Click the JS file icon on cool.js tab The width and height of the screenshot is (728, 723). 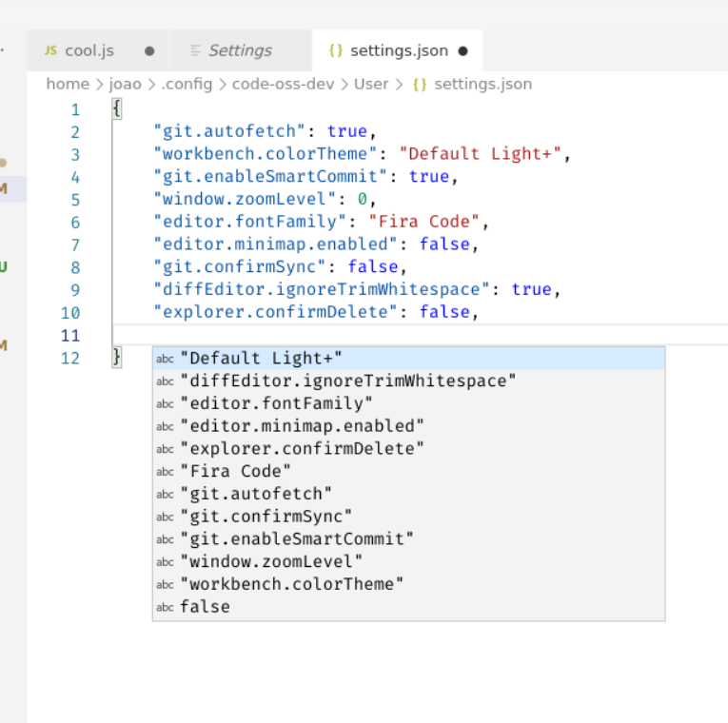pos(50,50)
